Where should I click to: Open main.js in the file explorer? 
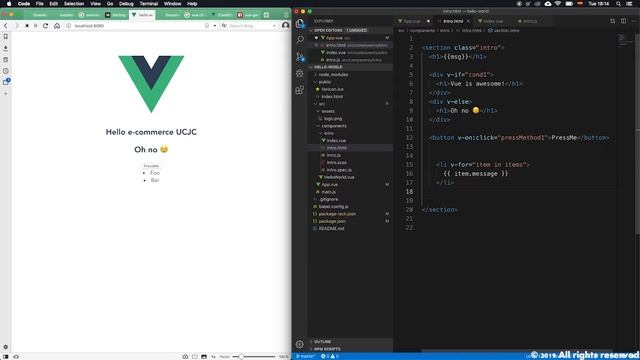(x=328, y=192)
